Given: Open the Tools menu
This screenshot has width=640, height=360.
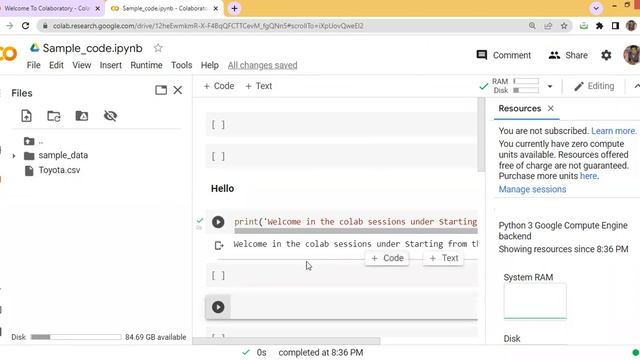Looking at the screenshot, I should [x=181, y=65].
